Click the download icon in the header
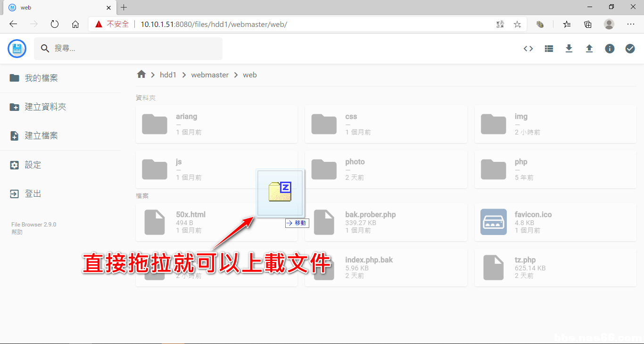This screenshot has height=344, width=644. click(x=569, y=49)
